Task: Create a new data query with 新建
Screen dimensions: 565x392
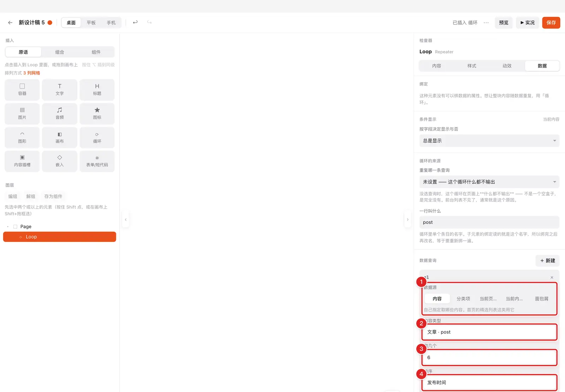Action: click(x=548, y=261)
